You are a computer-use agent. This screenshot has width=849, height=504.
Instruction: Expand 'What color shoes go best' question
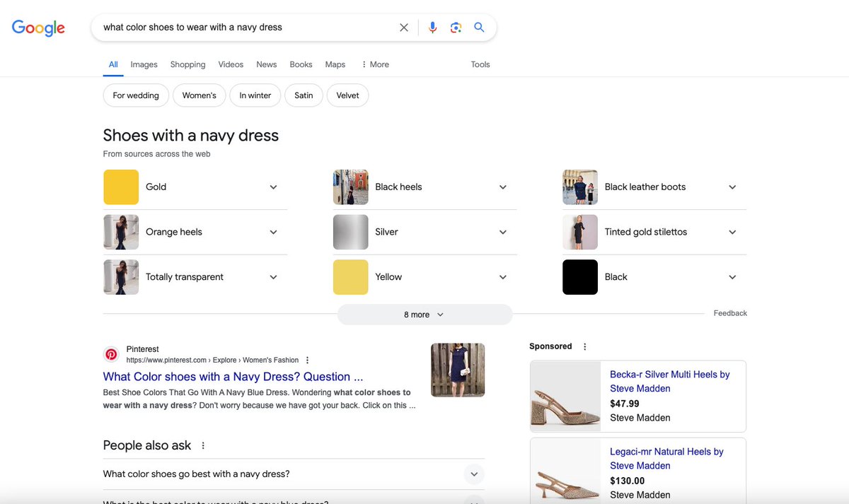pyautogui.click(x=294, y=474)
